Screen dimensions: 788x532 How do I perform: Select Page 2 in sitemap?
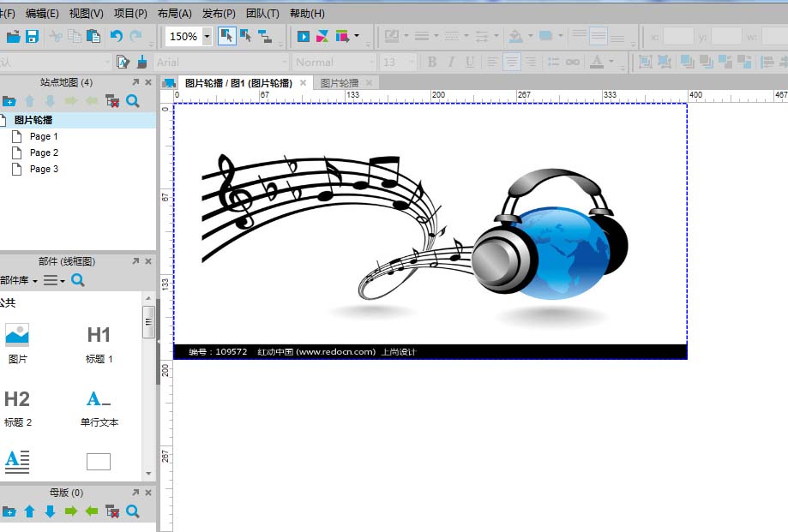(44, 152)
